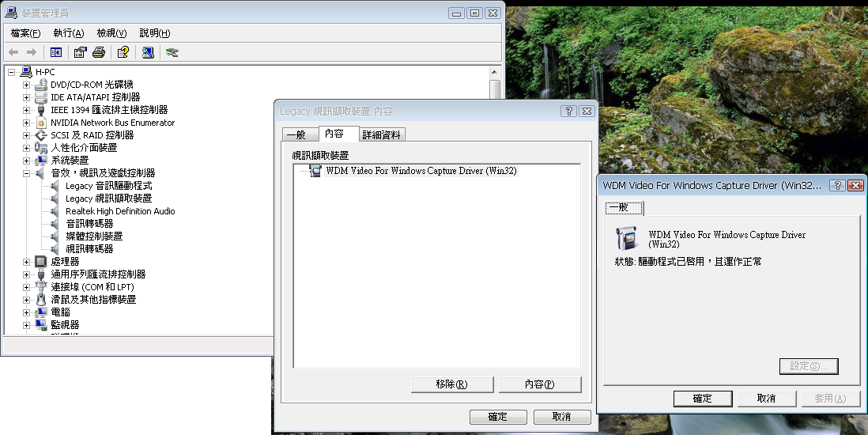Click the last toolbar icon with green hardware

(x=172, y=52)
